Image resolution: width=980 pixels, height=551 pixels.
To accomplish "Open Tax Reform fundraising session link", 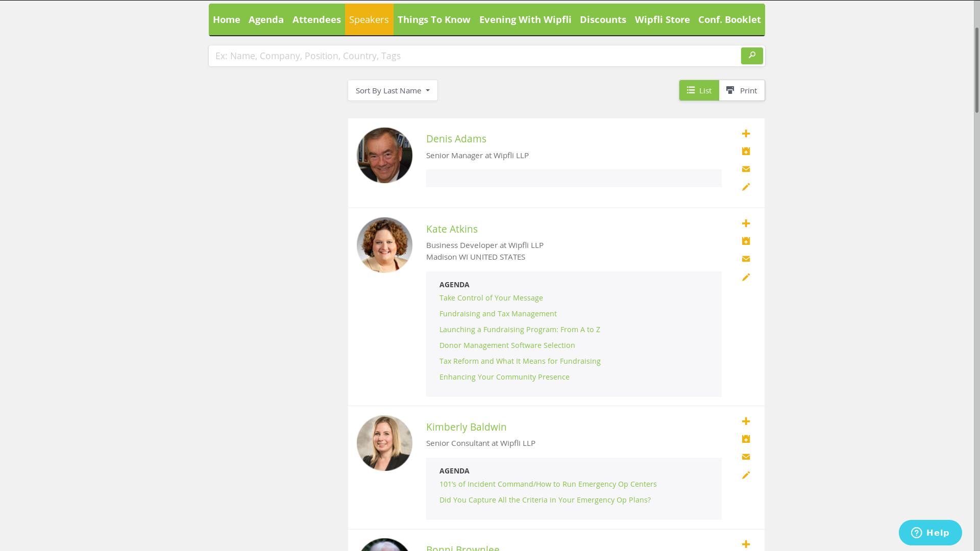I will 520,361.
